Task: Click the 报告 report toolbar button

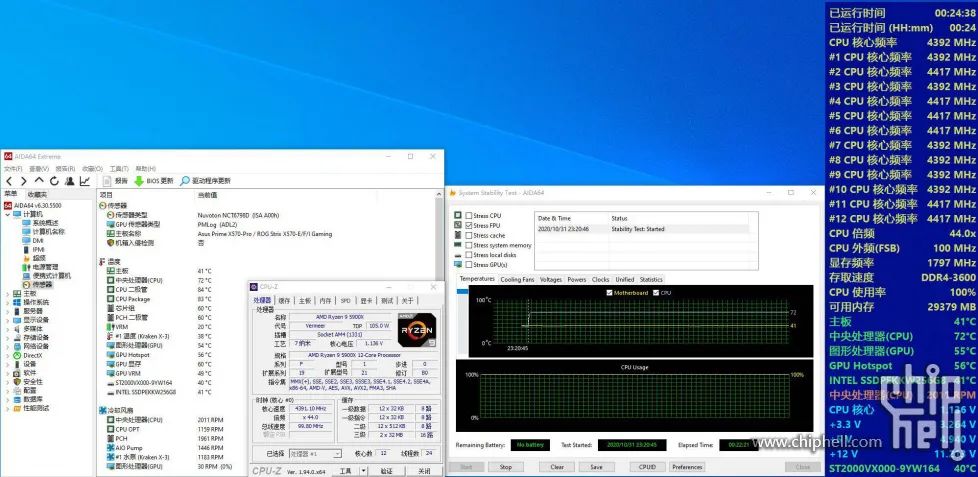Action: (115, 181)
